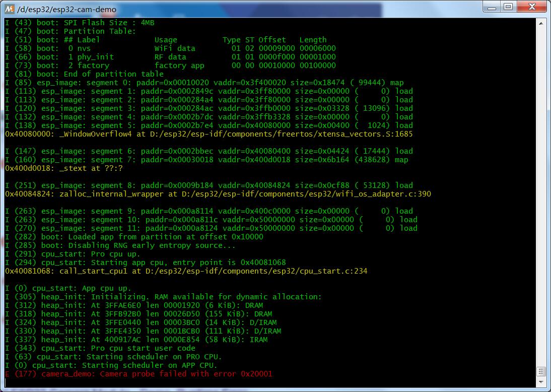Click the 'Pro cpu up.' line
Viewport: 551px width, 392px height.
[x=73, y=254]
